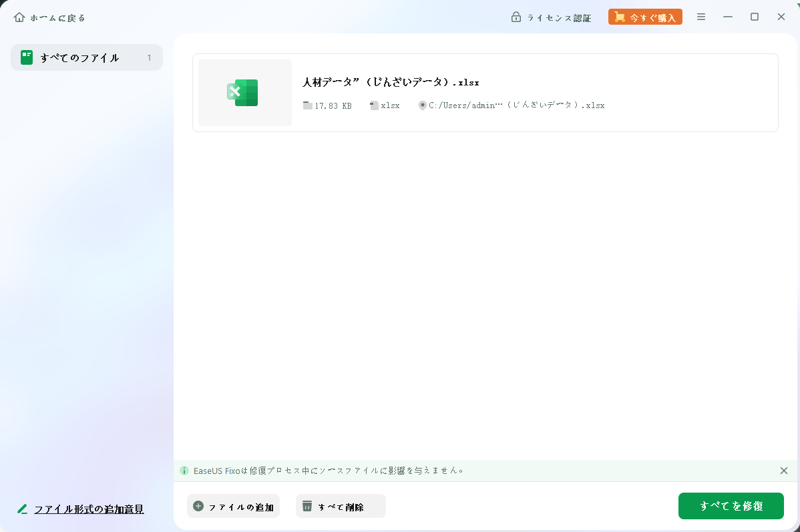The height and width of the screenshot is (532, 800).
Task: Click the ファイルの追加 button
Action: click(233, 507)
